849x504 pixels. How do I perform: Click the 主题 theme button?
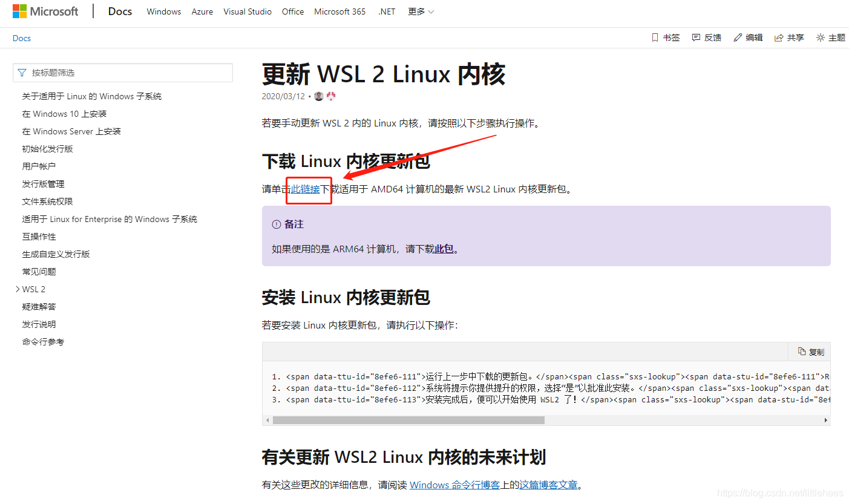click(x=830, y=38)
